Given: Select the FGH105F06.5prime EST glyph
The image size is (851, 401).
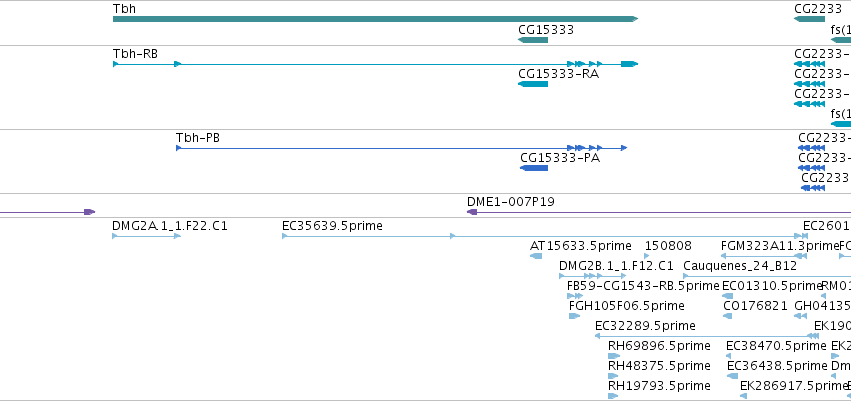Looking at the screenshot, I should coord(574,316).
